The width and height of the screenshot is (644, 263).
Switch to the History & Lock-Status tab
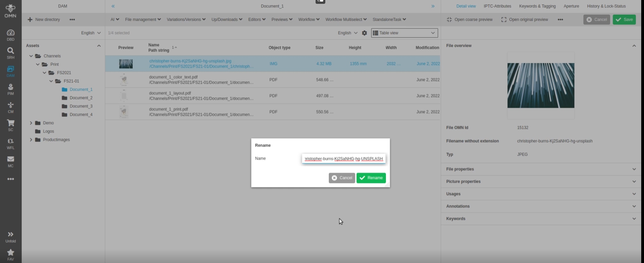(x=606, y=6)
